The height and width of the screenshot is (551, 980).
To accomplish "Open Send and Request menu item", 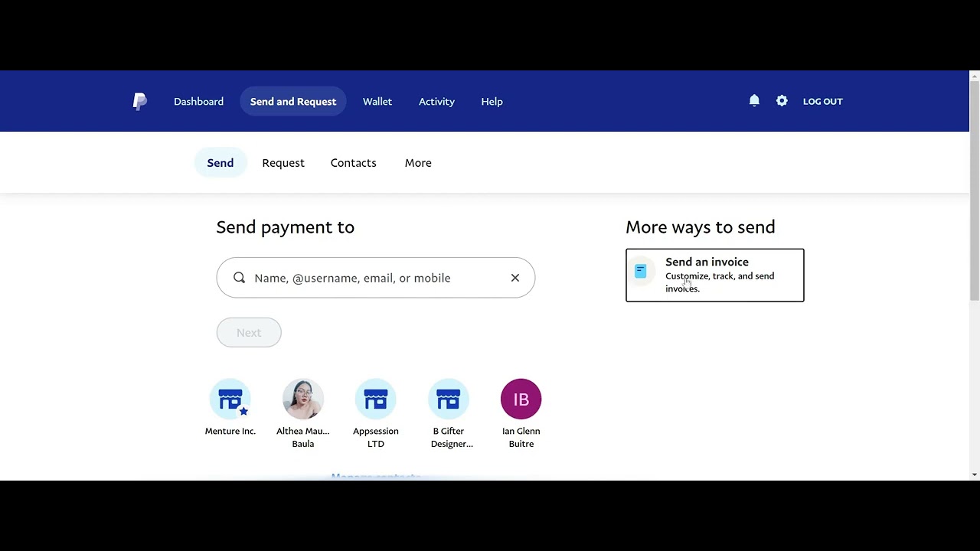I will pyautogui.click(x=293, y=101).
